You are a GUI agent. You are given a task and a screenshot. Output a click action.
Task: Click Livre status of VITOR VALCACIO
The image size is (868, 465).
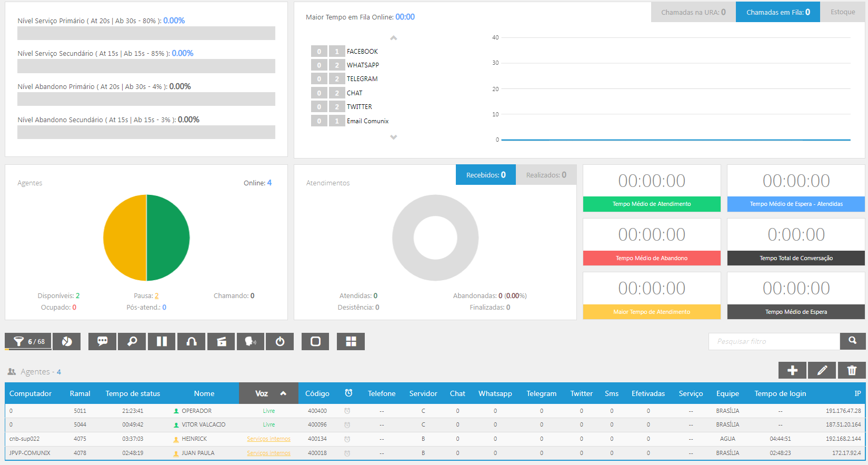click(x=269, y=424)
